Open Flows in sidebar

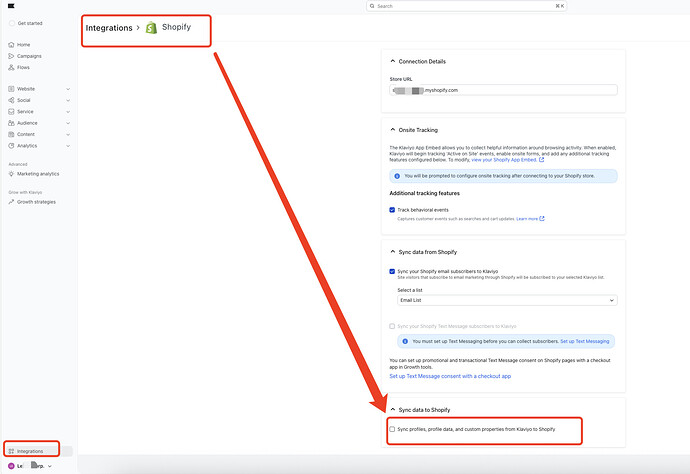pos(23,67)
